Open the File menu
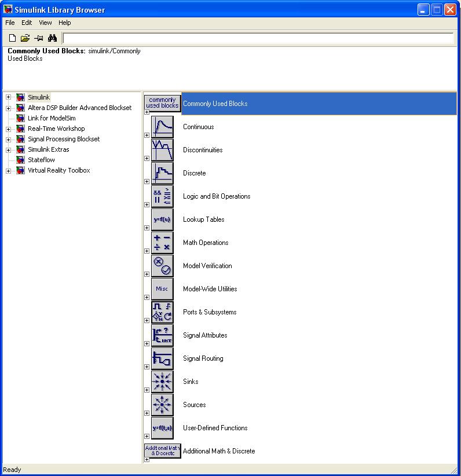The image size is (461, 476). [10, 23]
